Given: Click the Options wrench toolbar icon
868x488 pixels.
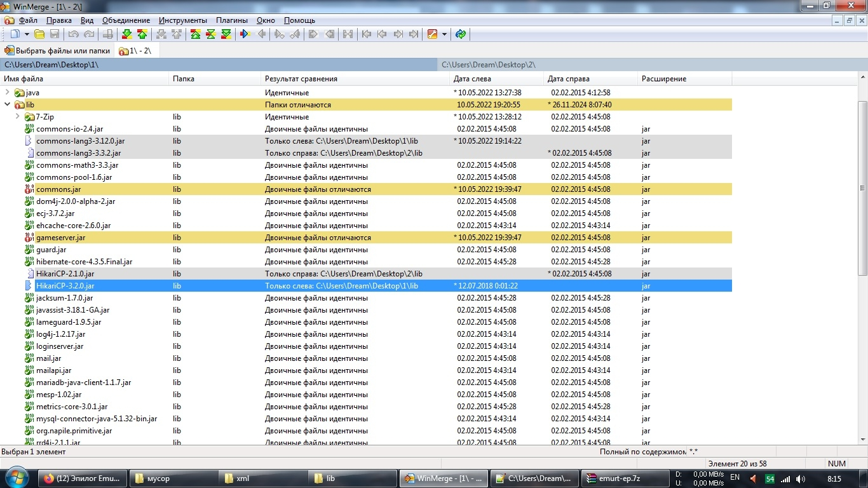Looking at the screenshot, I should (x=433, y=34).
